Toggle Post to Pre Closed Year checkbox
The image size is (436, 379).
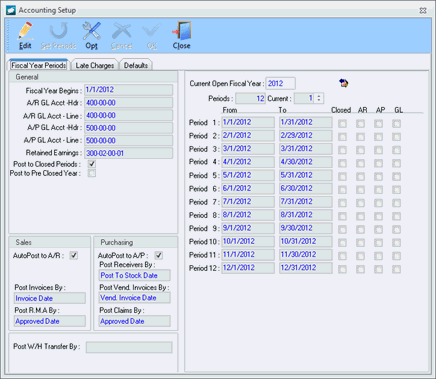pyautogui.click(x=92, y=173)
